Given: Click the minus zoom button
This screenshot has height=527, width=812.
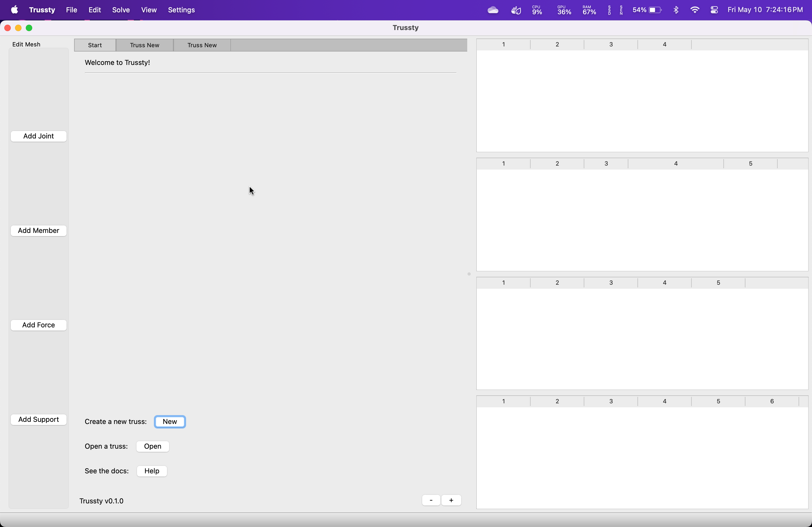Looking at the screenshot, I should coord(431,500).
